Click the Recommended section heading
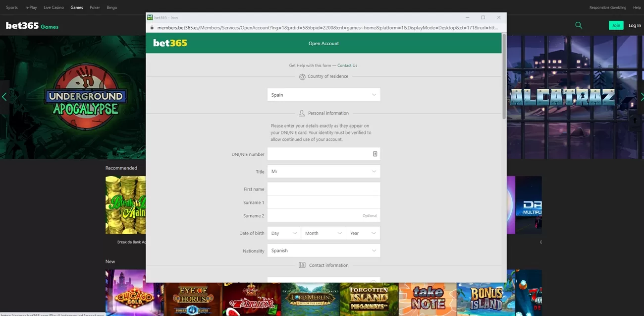Screen dimensions: 644x316 click(121, 168)
